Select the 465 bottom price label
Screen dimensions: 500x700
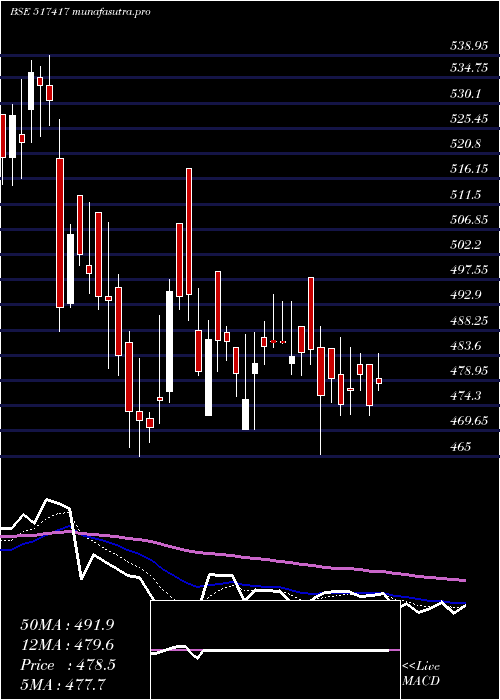click(x=460, y=446)
